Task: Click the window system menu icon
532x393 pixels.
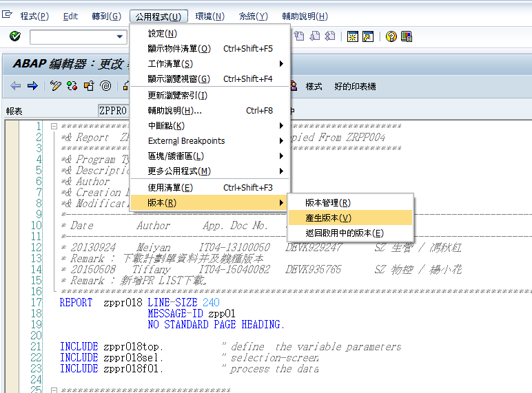Action: point(7,14)
